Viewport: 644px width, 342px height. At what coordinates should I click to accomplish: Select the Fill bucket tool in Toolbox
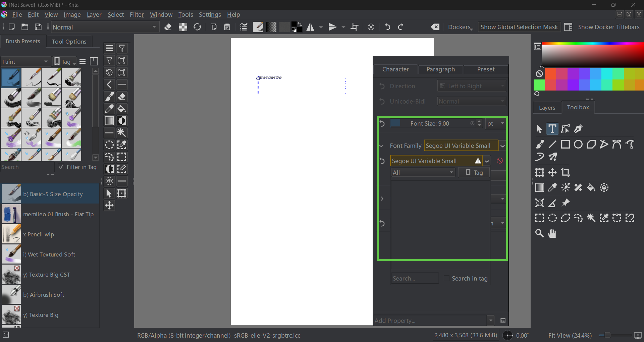(591, 187)
